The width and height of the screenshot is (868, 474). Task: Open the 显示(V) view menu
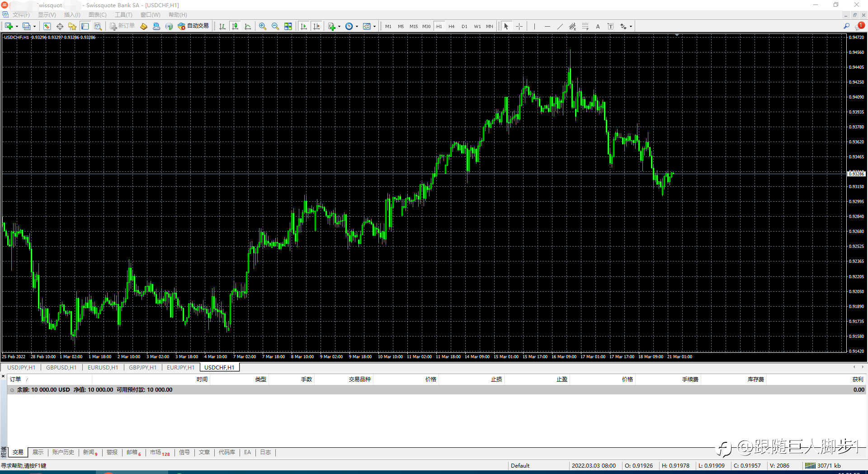[47, 15]
